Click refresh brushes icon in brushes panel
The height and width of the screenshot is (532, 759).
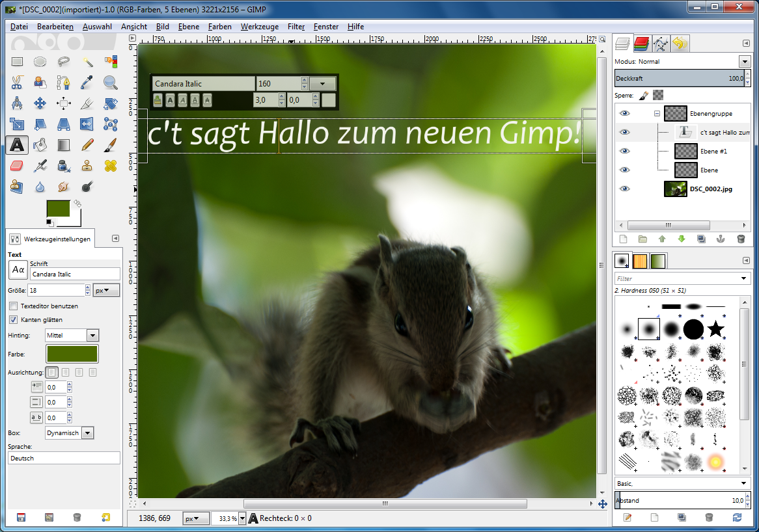[x=737, y=518]
